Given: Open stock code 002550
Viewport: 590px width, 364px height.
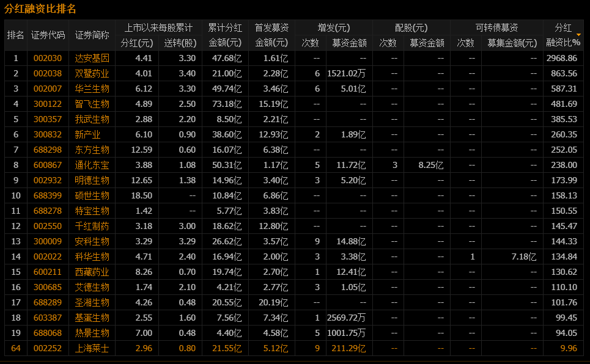Looking at the screenshot, I should [48, 226].
